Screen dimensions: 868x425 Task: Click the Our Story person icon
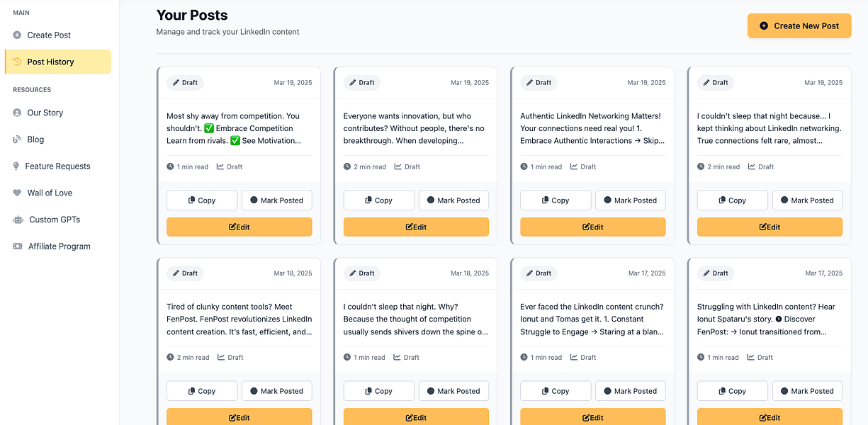pos(17,113)
